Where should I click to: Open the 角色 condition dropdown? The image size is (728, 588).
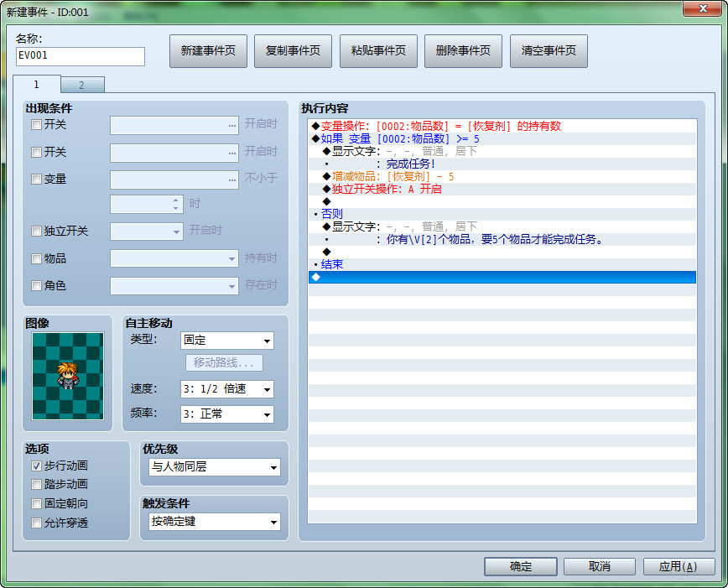(x=174, y=286)
